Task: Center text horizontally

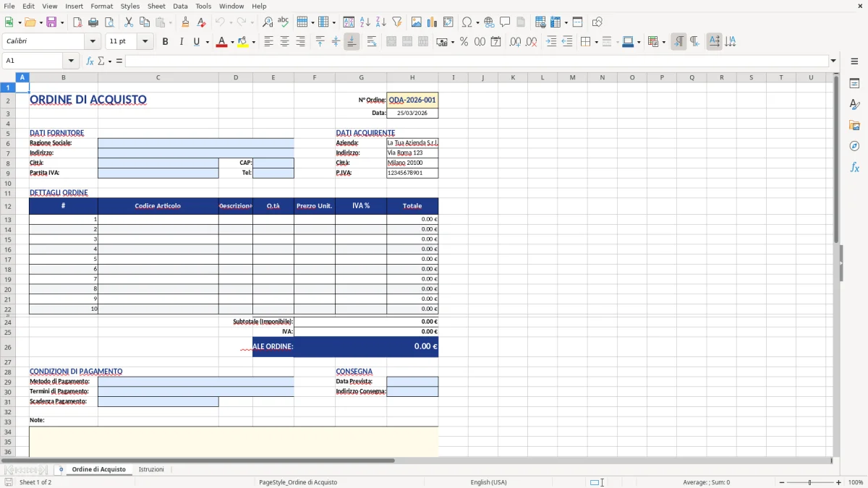Action: (284, 42)
